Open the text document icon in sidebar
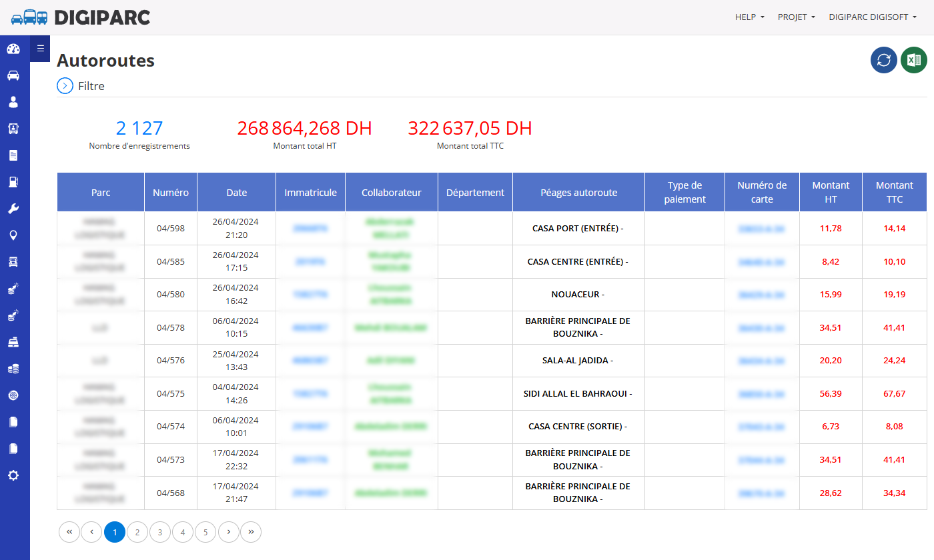 point(13,155)
